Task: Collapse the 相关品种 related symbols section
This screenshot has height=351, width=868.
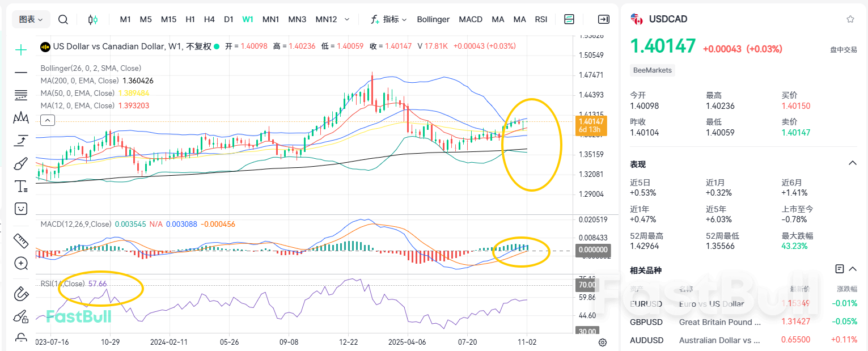Action: click(x=853, y=269)
